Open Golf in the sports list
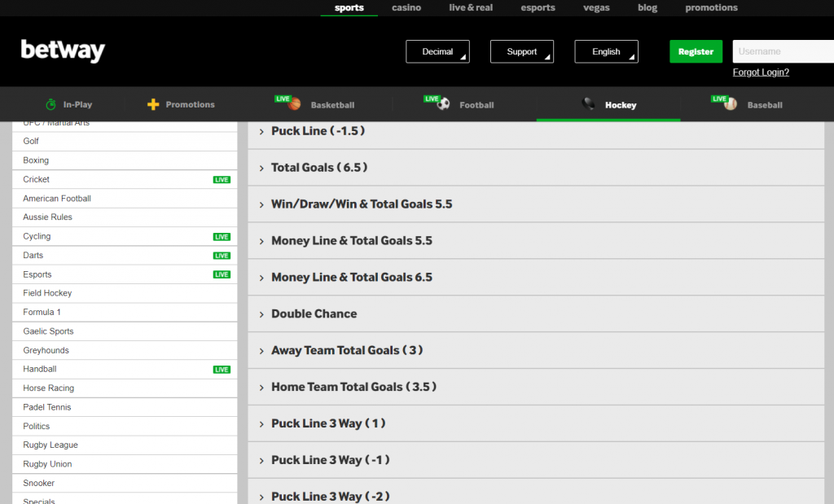 125,142
